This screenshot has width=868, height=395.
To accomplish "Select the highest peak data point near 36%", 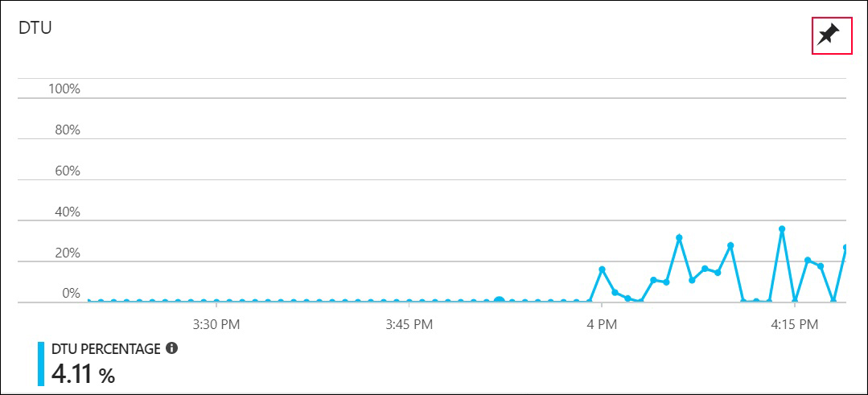I will click(x=782, y=228).
